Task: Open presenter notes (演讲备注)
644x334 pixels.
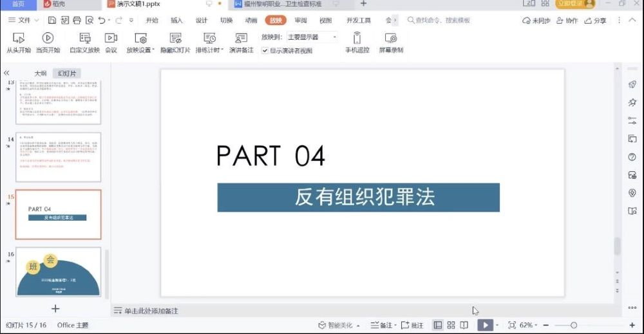Action: 241,42
